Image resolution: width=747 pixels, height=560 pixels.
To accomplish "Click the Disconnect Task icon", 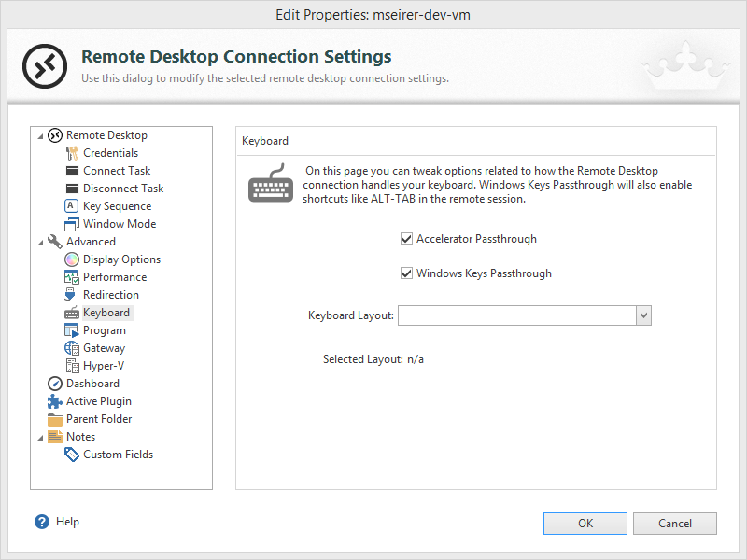I will click(72, 189).
